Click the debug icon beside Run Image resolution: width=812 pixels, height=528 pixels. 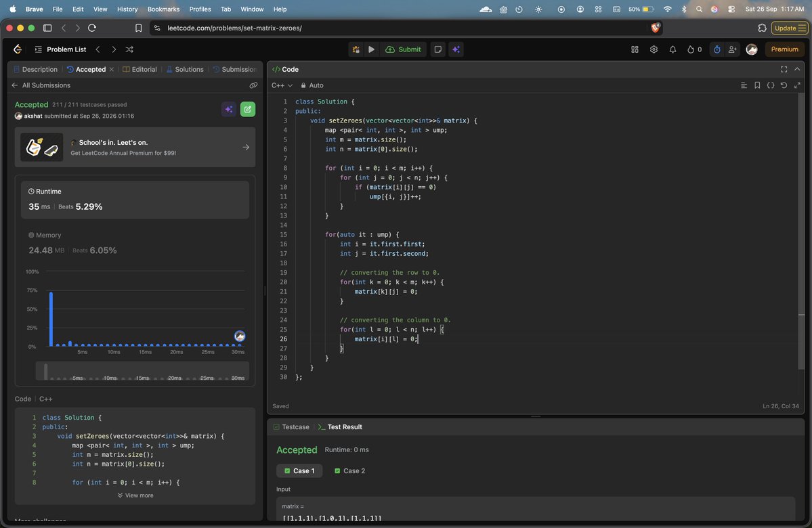click(356, 49)
